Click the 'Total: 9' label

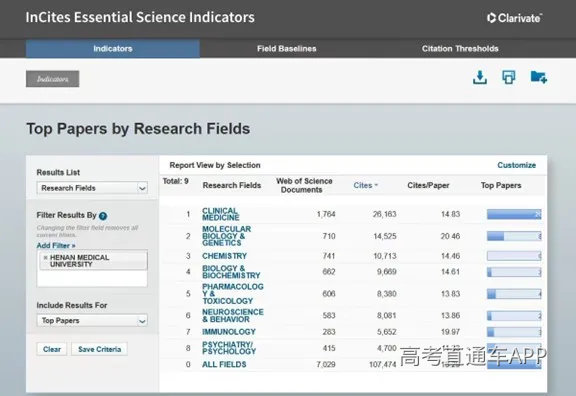pyautogui.click(x=176, y=181)
